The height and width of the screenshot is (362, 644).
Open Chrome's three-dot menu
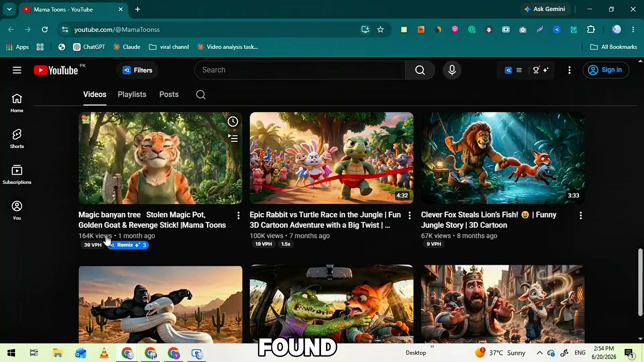[x=633, y=30]
